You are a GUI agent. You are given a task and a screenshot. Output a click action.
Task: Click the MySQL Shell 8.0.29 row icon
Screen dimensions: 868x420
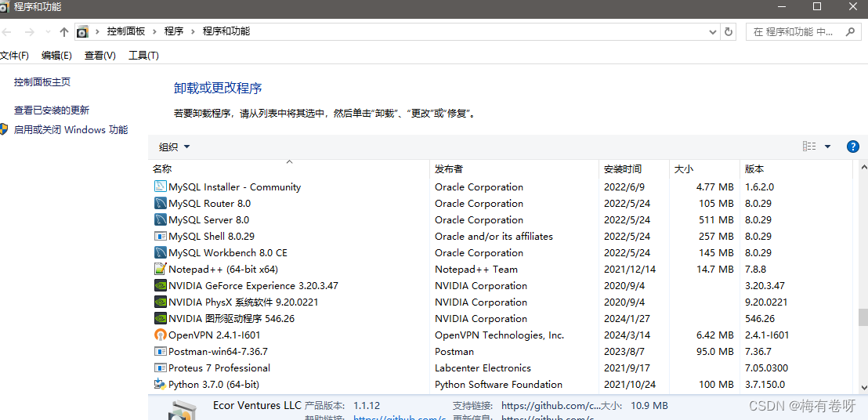[160, 237]
